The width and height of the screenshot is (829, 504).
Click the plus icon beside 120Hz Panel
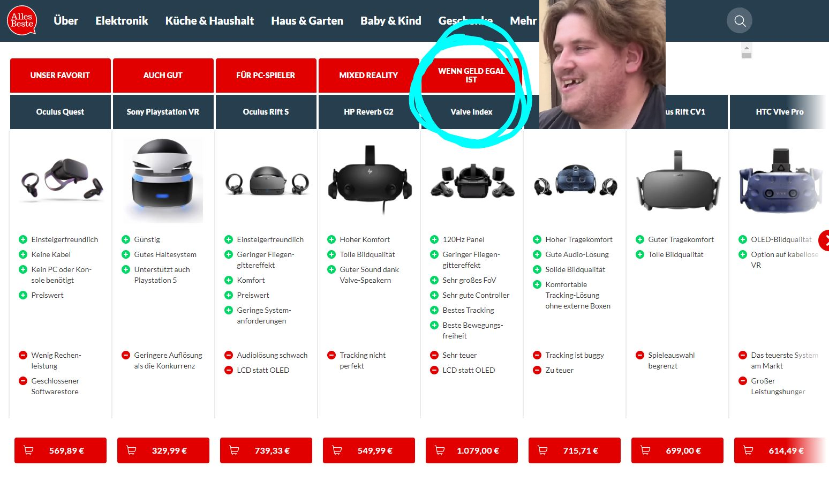(x=434, y=239)
